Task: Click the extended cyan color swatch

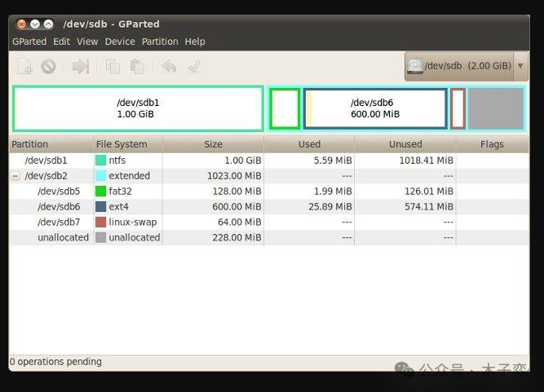Action: [100, 176]
